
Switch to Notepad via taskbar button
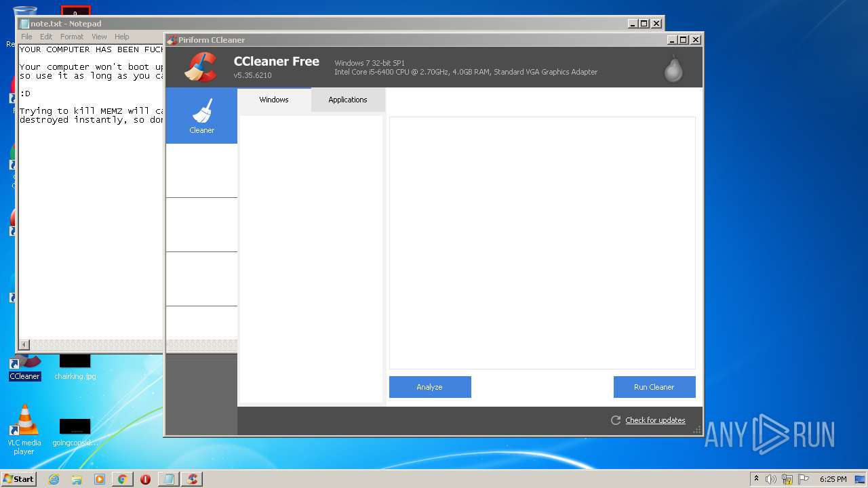coord(168,479)
